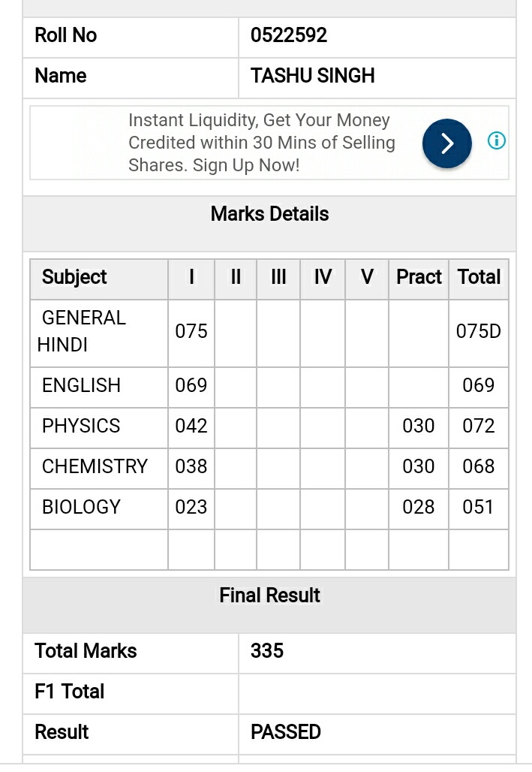Click the General Hindi total 075D
Viewport: 532px width, 772px height.
point(479,331)
